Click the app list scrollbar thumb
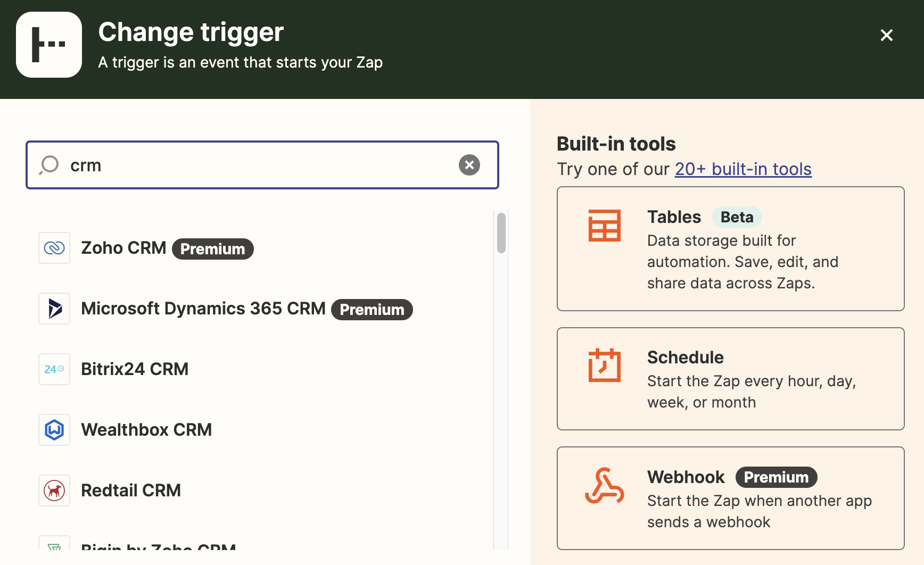 pyautogui.click(x=501, y=233)
